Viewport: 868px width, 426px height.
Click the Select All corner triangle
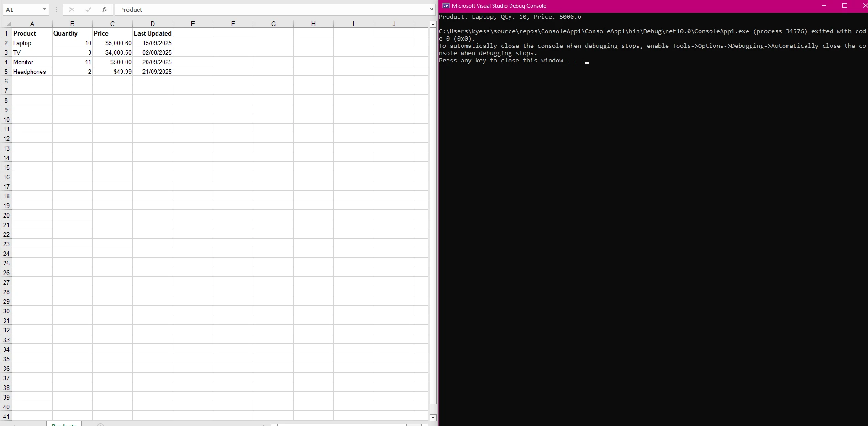(8, 24)
